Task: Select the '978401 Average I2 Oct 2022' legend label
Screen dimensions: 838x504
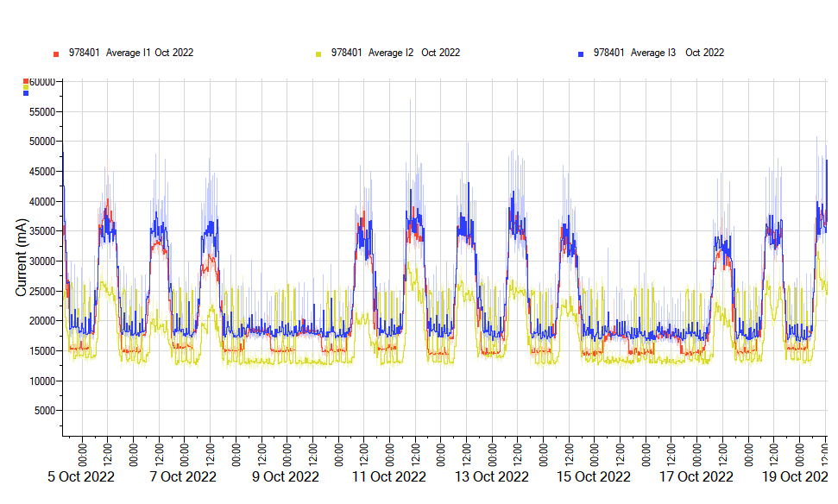Action: coord(395,53)
